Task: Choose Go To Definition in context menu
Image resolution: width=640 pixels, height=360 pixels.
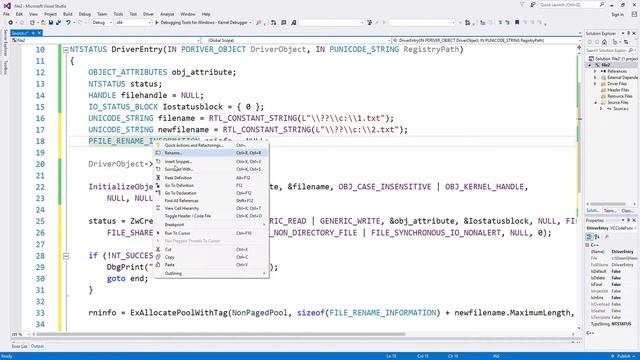Action: pyautogui.click(x=211, y=185)
